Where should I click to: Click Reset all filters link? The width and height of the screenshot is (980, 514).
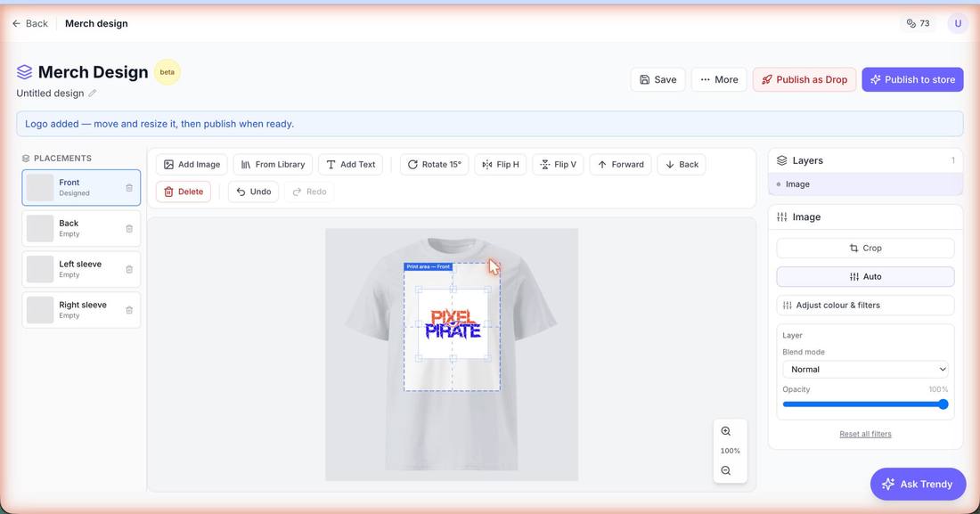(x=865, y=434)
